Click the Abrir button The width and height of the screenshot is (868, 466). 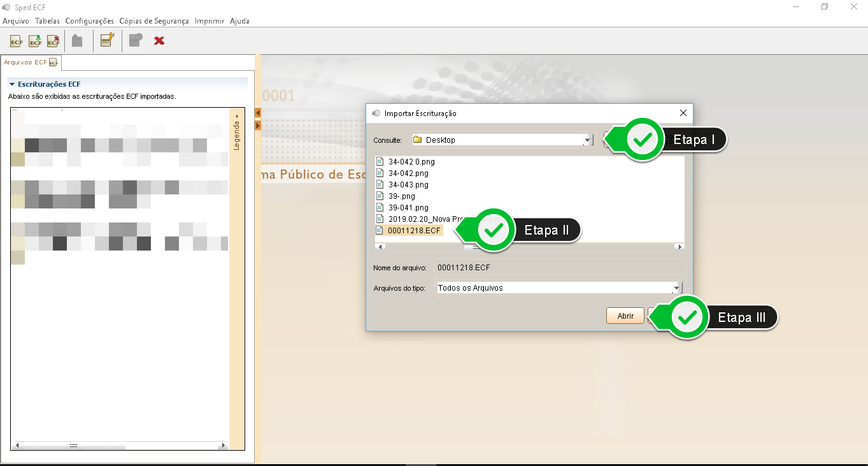625,316
